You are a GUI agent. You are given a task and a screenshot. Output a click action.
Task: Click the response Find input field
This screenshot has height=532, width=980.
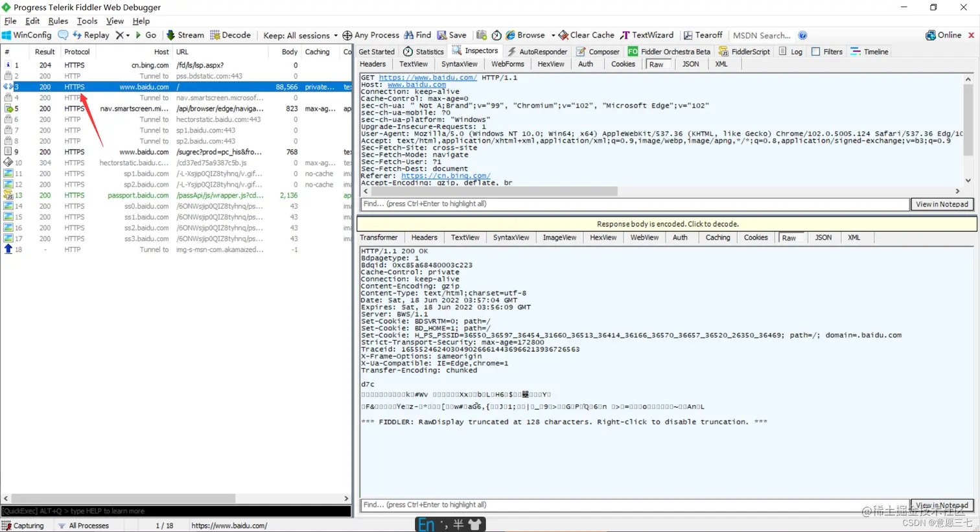[x=635, y=504]
